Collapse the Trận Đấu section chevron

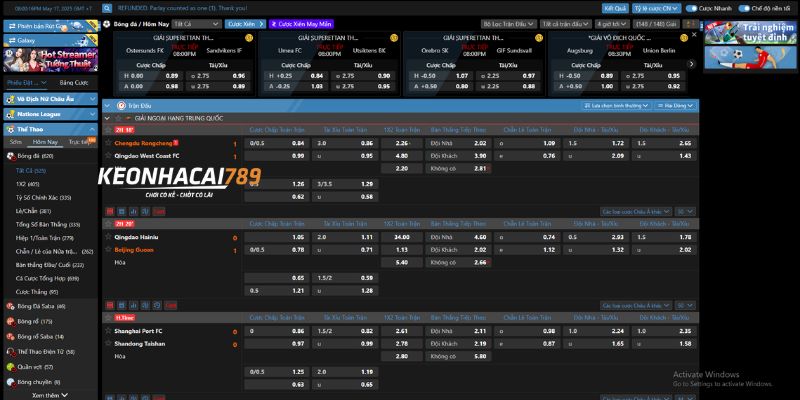[x=107, y=106]
